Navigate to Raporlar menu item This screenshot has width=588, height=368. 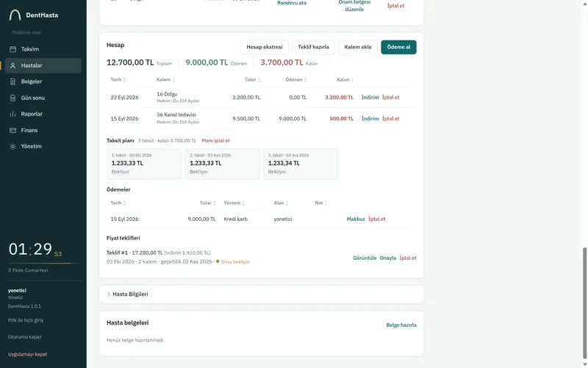(x=43, y=114)
